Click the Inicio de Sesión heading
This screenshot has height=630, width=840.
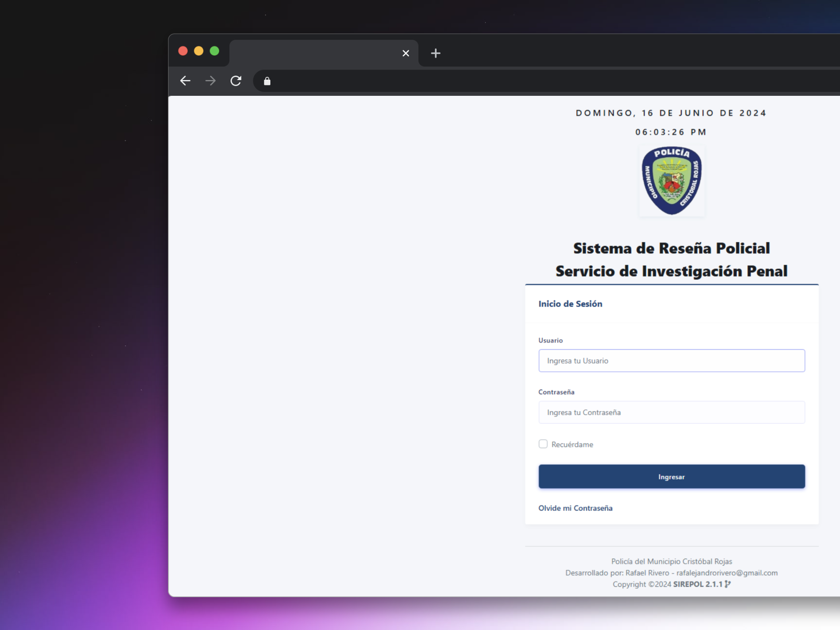[x=570, y=304]
